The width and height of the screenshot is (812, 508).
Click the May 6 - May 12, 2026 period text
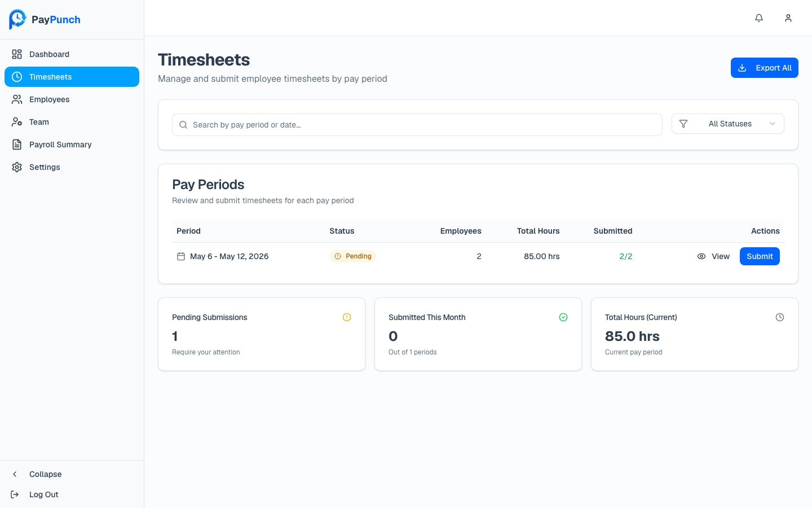tap(229, 256)
